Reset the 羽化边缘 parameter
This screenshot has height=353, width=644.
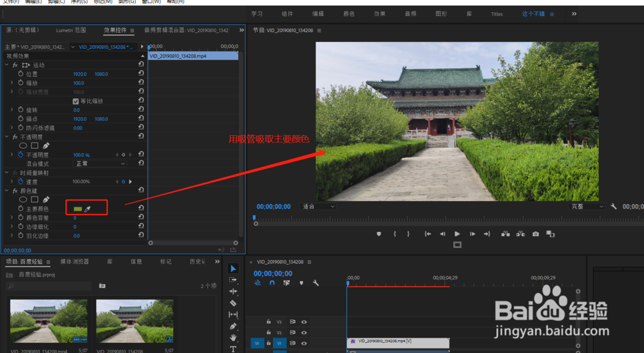[141, 236]
